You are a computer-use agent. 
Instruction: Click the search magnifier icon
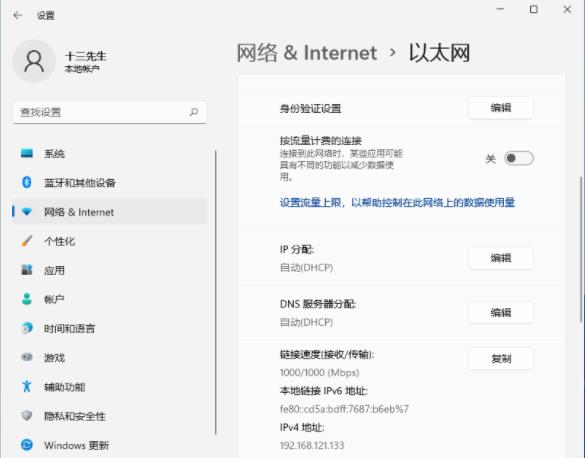(x=194, y=112)
